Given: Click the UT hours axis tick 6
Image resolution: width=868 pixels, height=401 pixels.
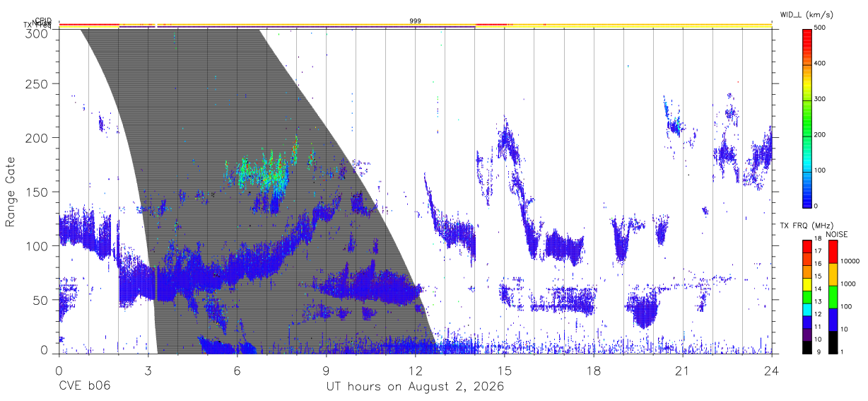Looking at the screenshot, I should 237,370.
